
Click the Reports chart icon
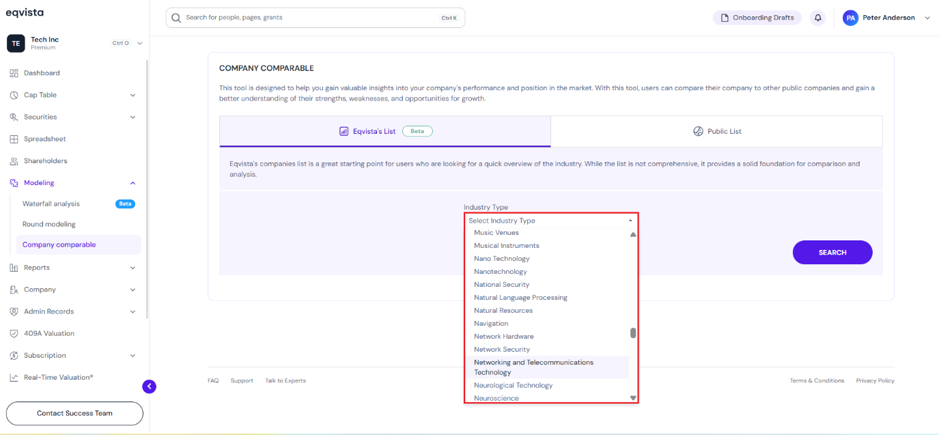click(14, 268)
